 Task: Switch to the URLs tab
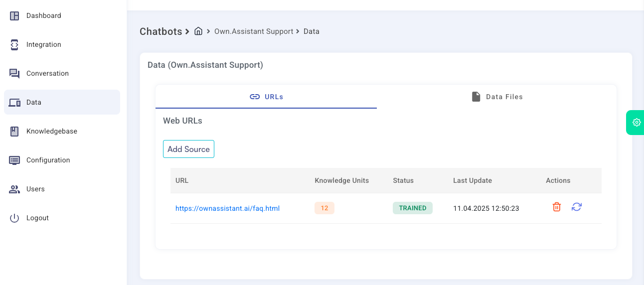[x=266, y=97]
